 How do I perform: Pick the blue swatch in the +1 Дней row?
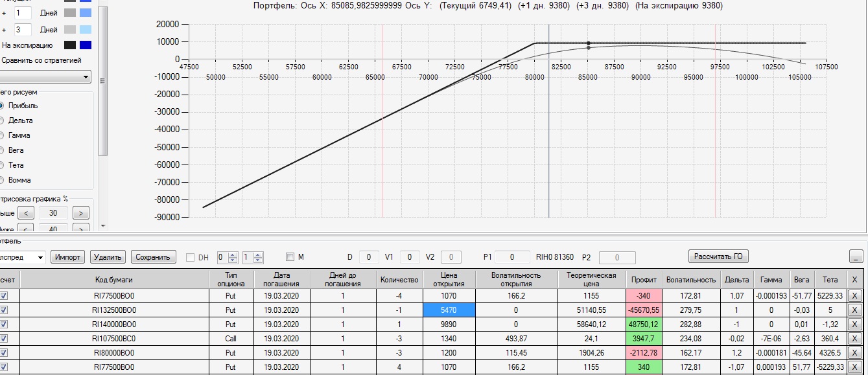point(86,12)
